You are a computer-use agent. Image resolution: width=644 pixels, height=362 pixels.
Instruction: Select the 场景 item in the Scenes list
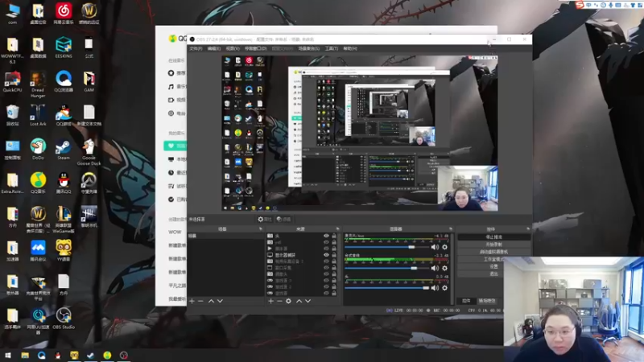pyautogui.click(x=225, y=236)
